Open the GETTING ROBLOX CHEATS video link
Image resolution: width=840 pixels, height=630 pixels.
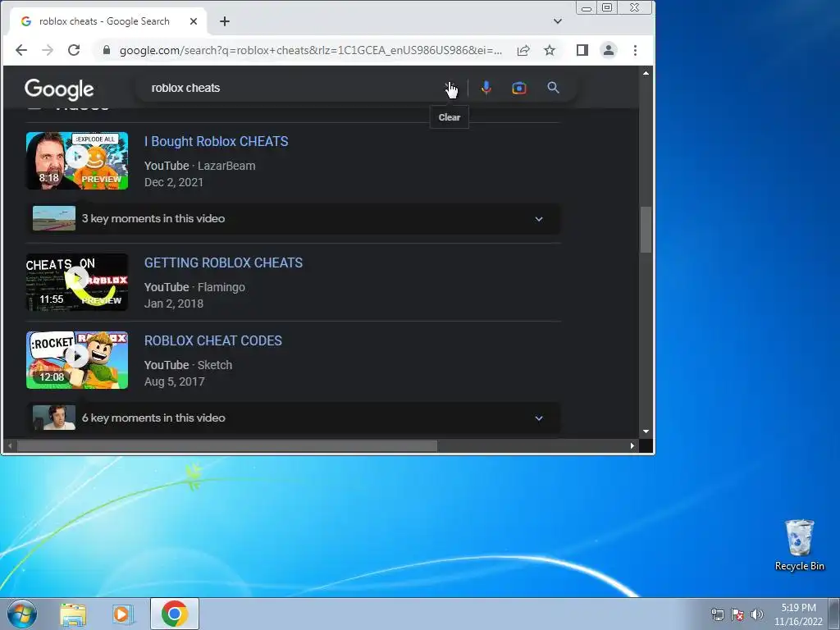(x=223, y=262)
